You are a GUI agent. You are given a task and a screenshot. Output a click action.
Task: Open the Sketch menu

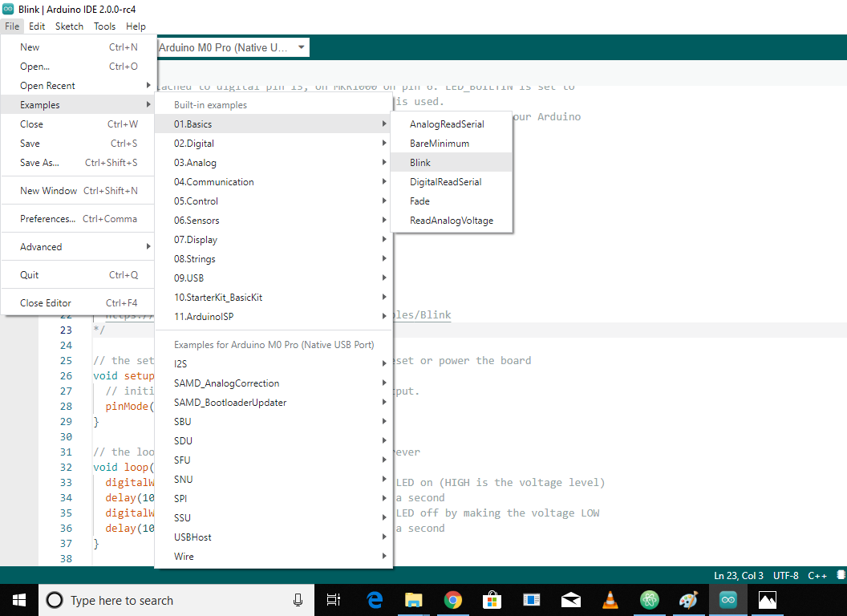point(69,26)
